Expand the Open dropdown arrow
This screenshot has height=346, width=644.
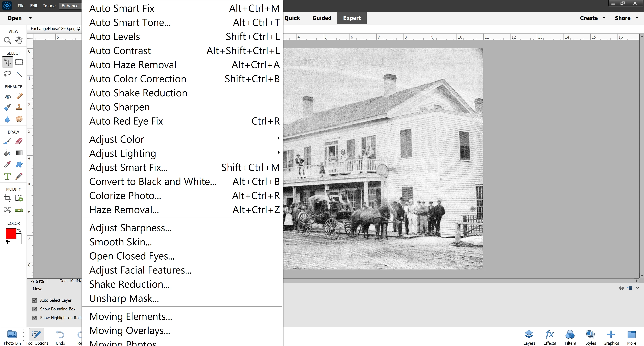(x=30, y=18)
